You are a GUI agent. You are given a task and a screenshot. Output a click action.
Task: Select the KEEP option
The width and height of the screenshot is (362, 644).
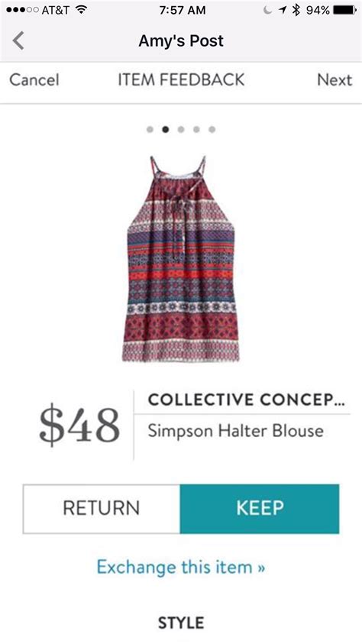[x=260, y=509]
